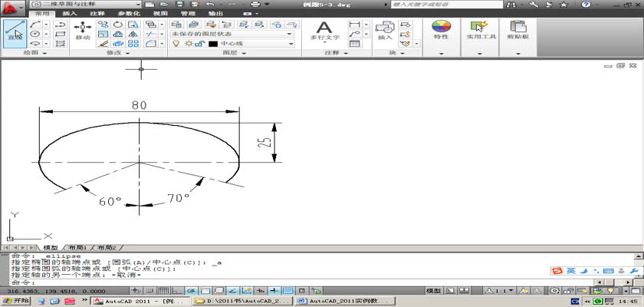Activate the Trim modify tool

151,34
